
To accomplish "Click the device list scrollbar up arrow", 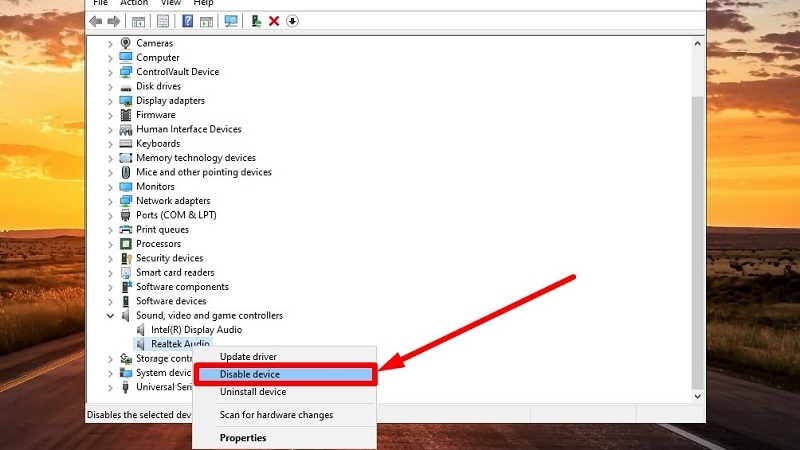I will tap(697, 44).
